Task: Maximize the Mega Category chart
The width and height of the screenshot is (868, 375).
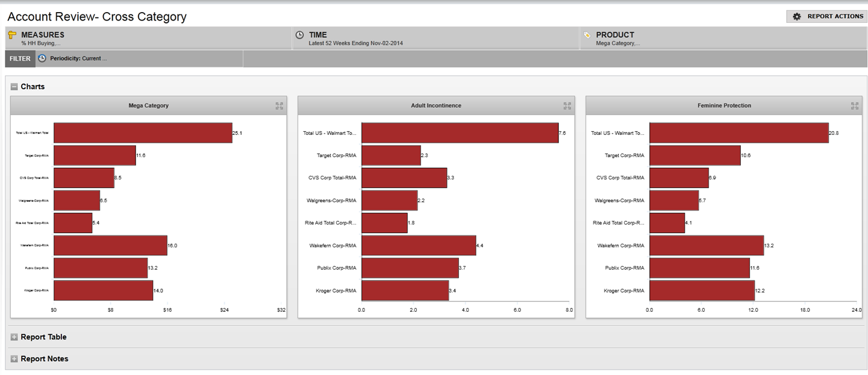Action: coord(279,106)
